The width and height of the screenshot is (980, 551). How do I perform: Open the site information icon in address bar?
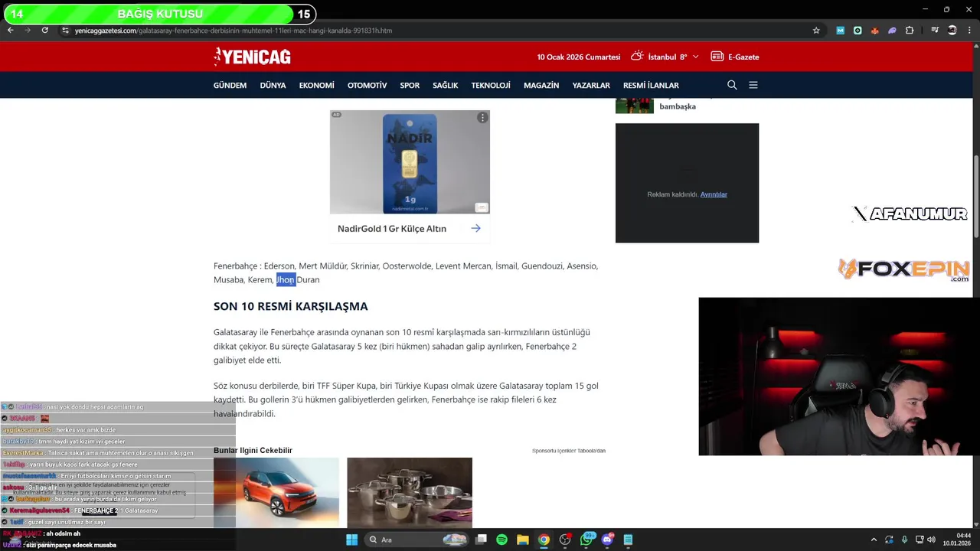pos(65,31)
